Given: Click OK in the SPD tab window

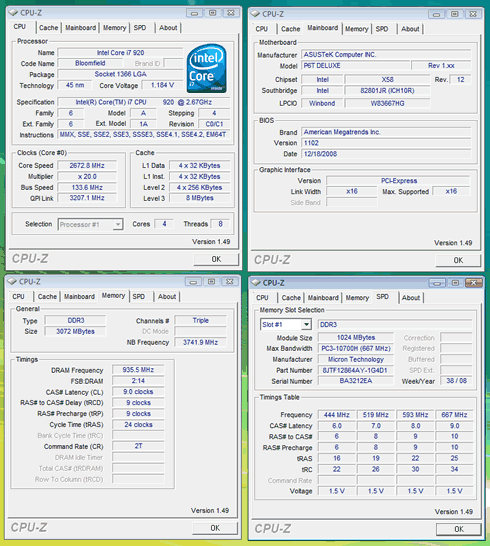Looking at the screenshot, I should [459, 529].
